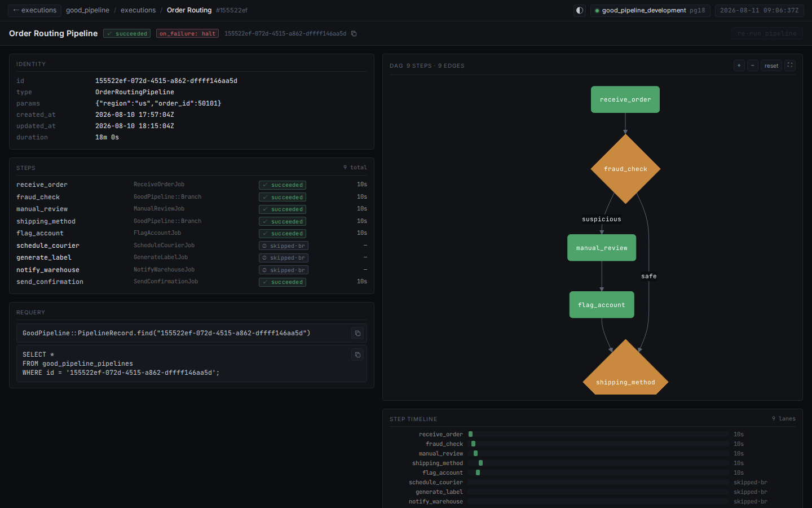
Task: Open manual_review step row
Action: click(192, 209)
